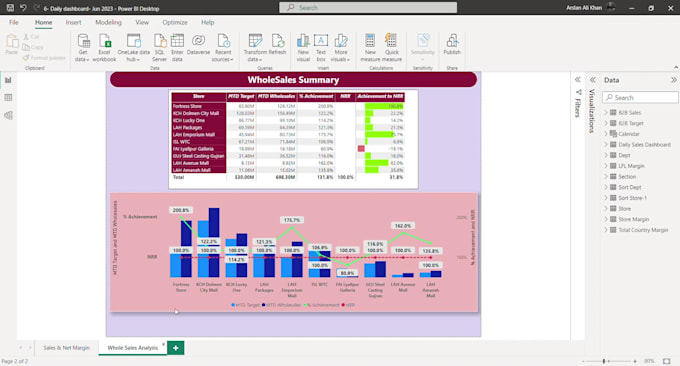Click the zoom slider handle
The width and height of the screenshot is (680, 366).
coord(604,361)
